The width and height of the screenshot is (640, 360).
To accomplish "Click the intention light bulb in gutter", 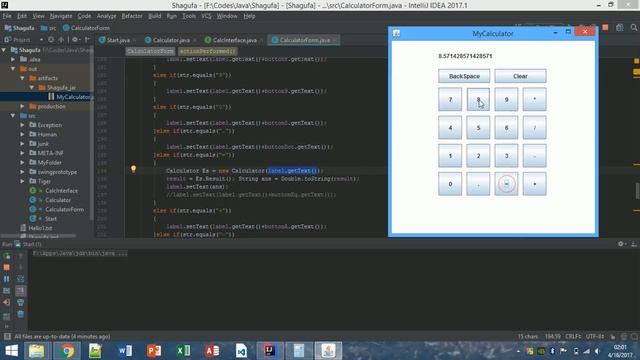I will [x=133, y=169].
